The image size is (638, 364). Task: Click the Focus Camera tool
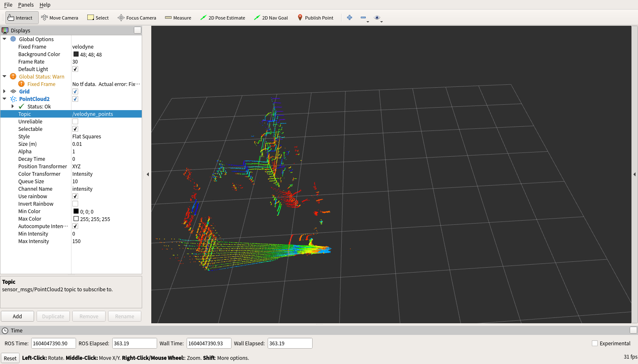click(x=137, y=17)
